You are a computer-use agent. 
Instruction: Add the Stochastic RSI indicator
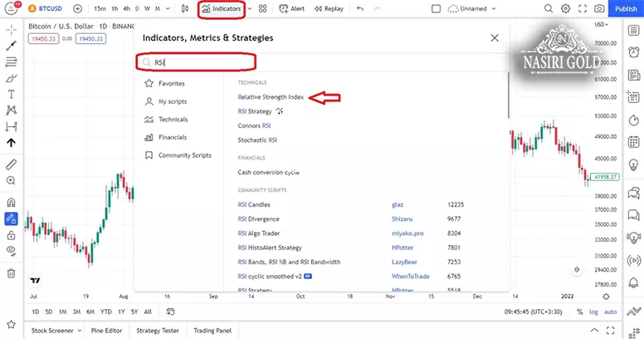(257, 140)
